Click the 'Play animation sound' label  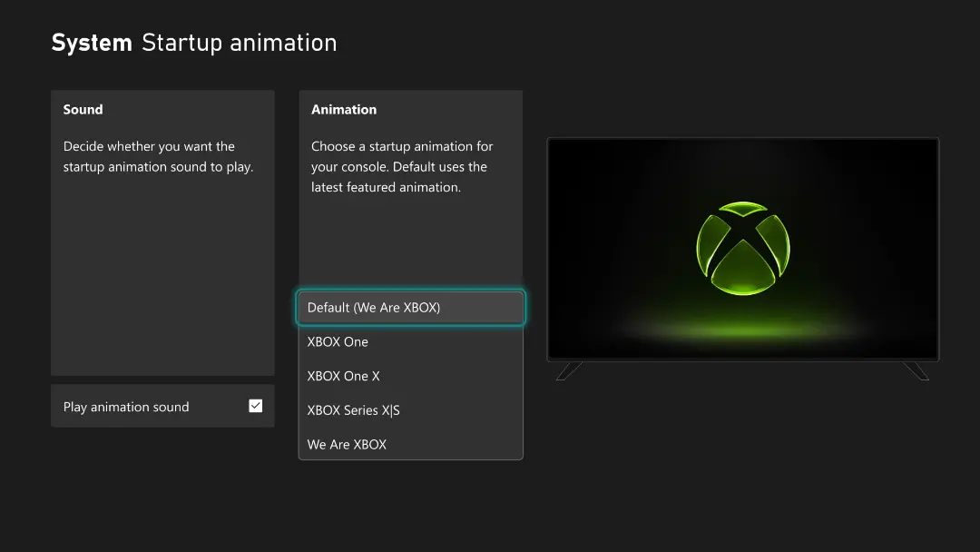[x=126, y=407]
